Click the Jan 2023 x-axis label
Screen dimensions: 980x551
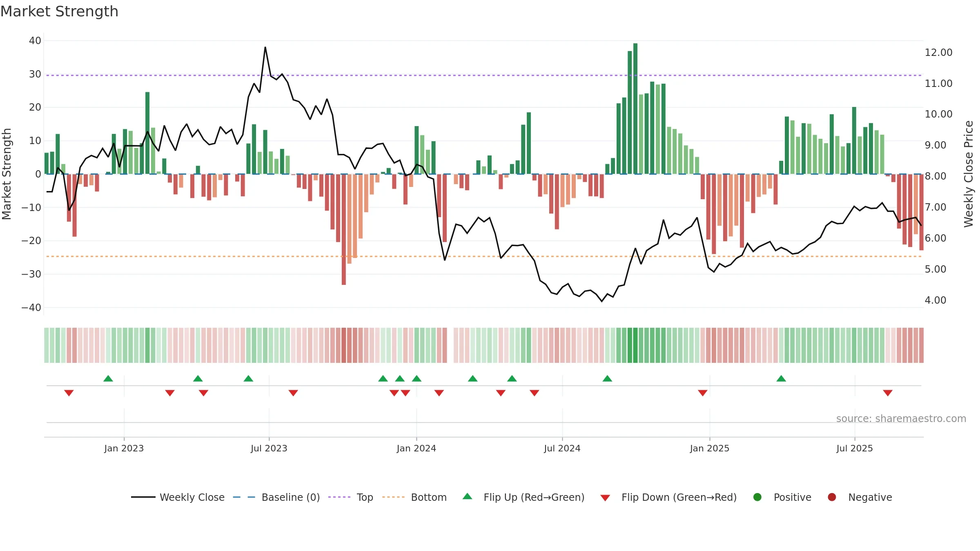tap(124, 449)
